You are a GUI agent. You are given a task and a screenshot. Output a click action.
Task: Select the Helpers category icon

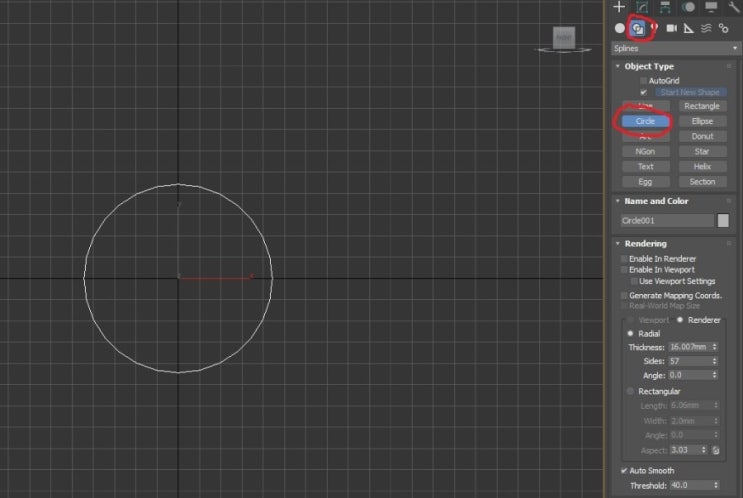pyautogui.click(x=689, y=28)
